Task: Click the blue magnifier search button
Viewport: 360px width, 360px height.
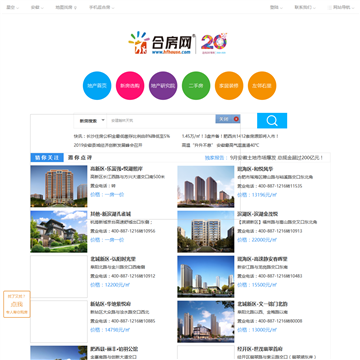Action: tap(272, 121)
